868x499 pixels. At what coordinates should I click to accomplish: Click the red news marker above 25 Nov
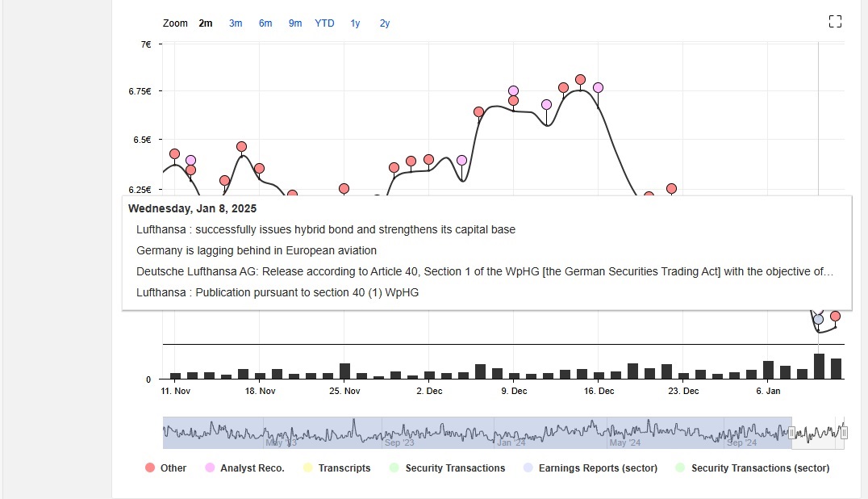click(x=344, y=189)
